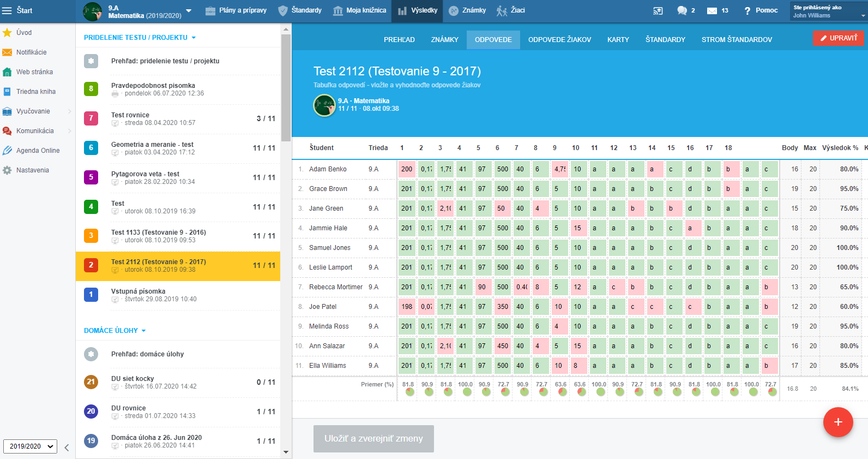The width and height of the screenshot is (868, 459).
Task: Switch to the KARTY tab
Action: 618,40
